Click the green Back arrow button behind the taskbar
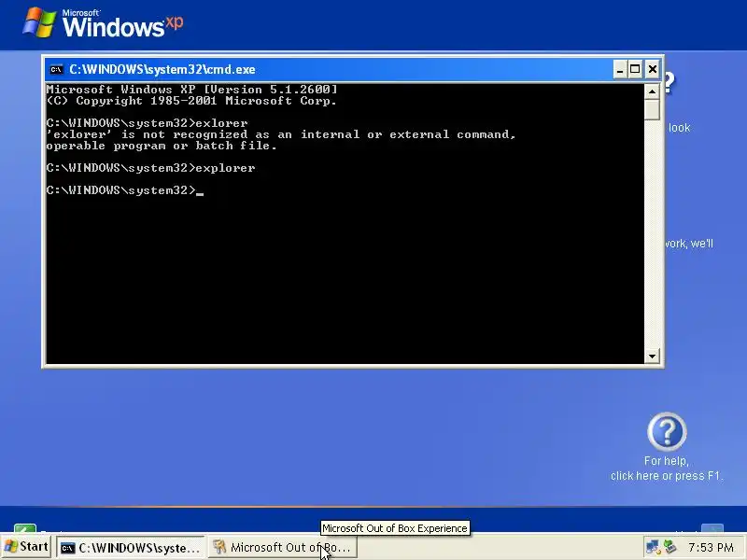 point(25,528)
